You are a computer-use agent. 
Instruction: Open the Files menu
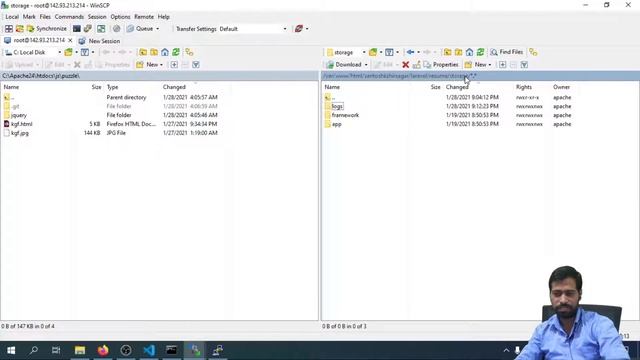(45, 17)
